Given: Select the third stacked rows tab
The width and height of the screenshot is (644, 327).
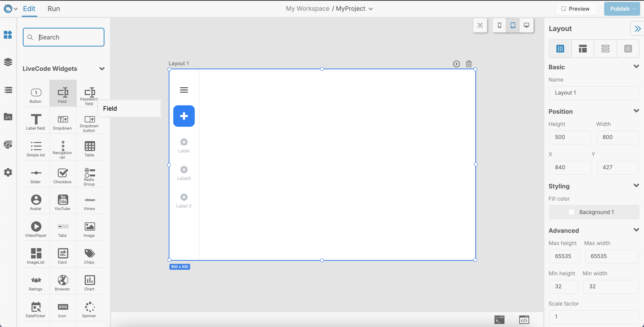Looking at the screenshot, I should pyautogui.click(x=605, y=48).
